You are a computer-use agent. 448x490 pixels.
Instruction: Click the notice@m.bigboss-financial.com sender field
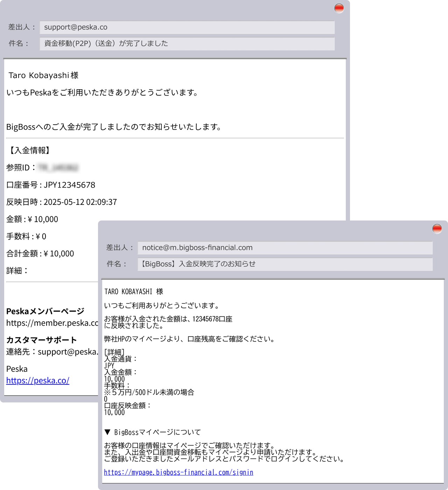pos(285,248)
